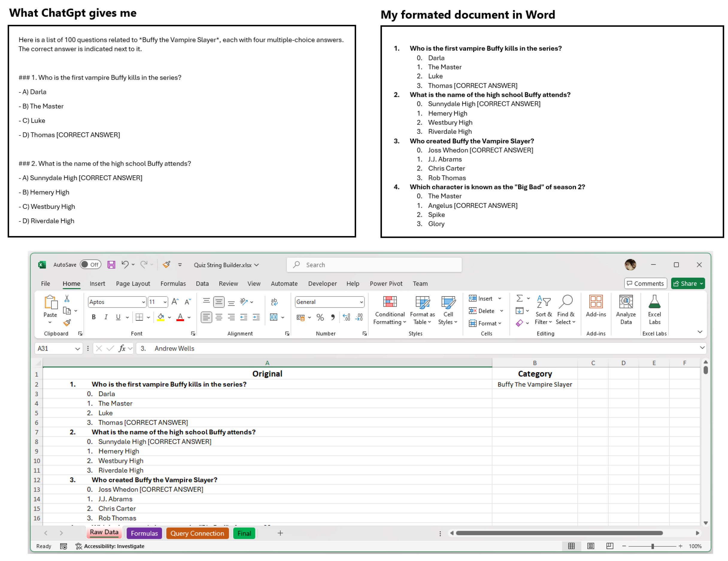Switch to the Query Connection sheet tab
This screenshot has width=728, height=561.
tap(197, 533)
